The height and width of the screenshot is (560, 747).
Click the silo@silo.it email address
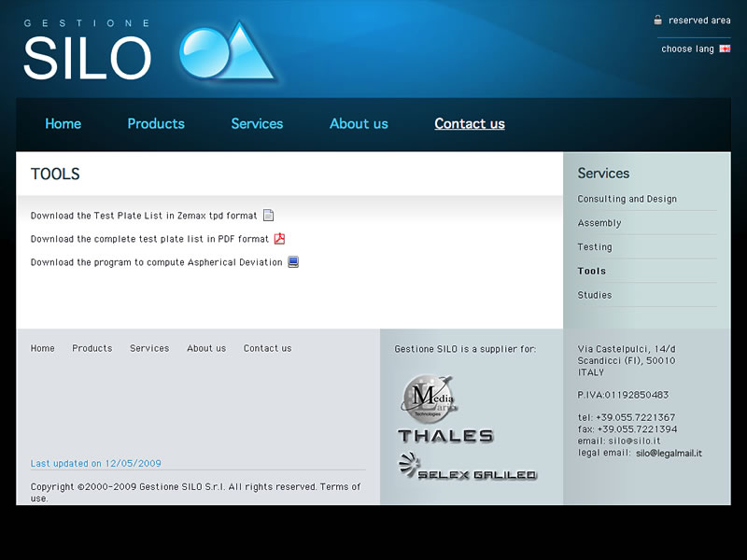[x=634, y=441]
